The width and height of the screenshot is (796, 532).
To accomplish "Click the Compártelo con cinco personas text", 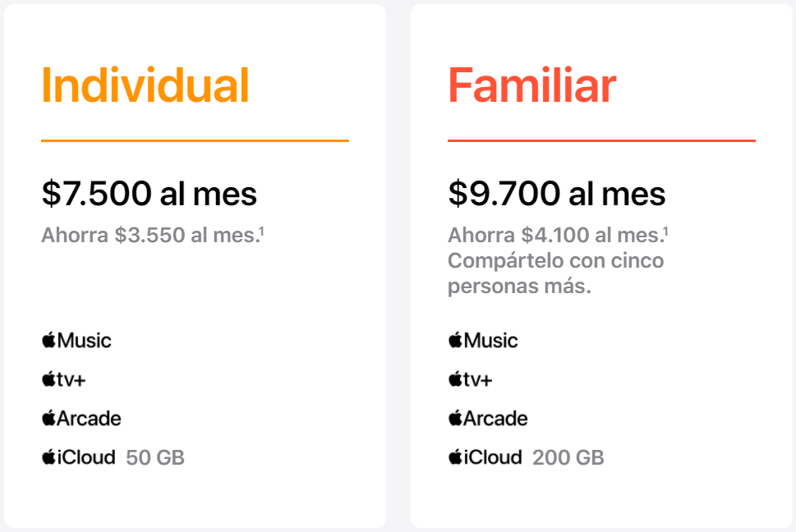I will click(556, 273).
